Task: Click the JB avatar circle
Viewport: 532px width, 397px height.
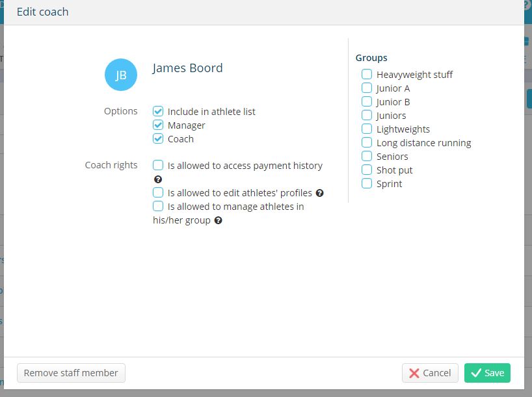Action: click(121, 75)
